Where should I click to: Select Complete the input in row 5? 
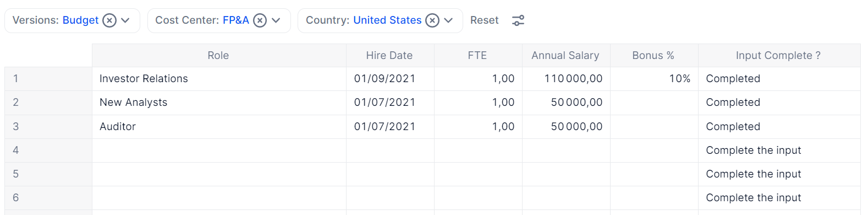pyautogui.click(x=779, y=174)
